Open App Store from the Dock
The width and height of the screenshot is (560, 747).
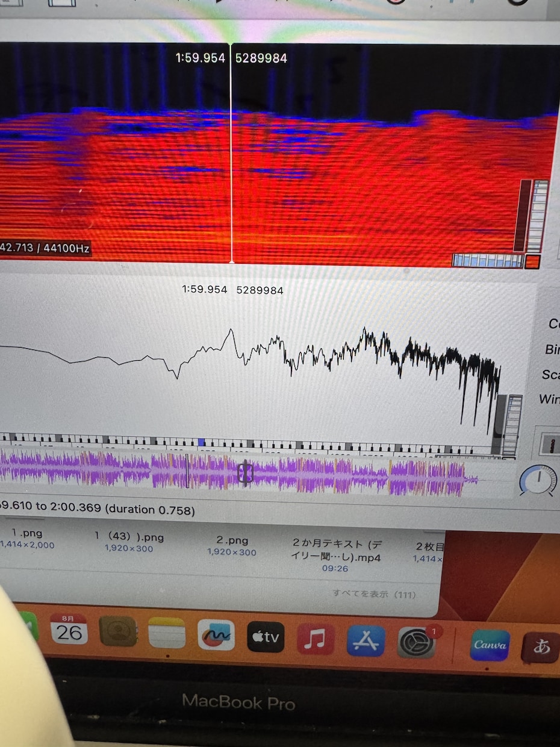coord(366,642)
